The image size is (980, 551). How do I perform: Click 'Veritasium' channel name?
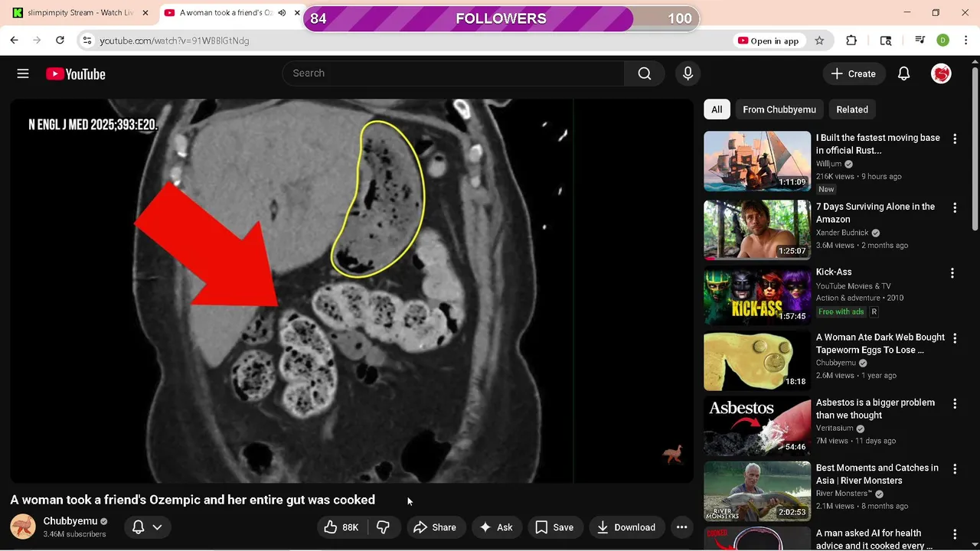click(x=835, y=429)
